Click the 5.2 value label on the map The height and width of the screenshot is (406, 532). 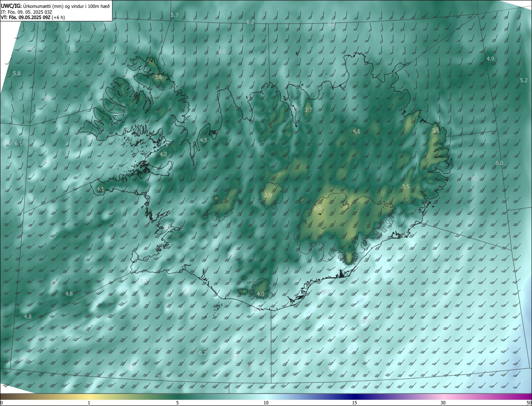point(524,80)
